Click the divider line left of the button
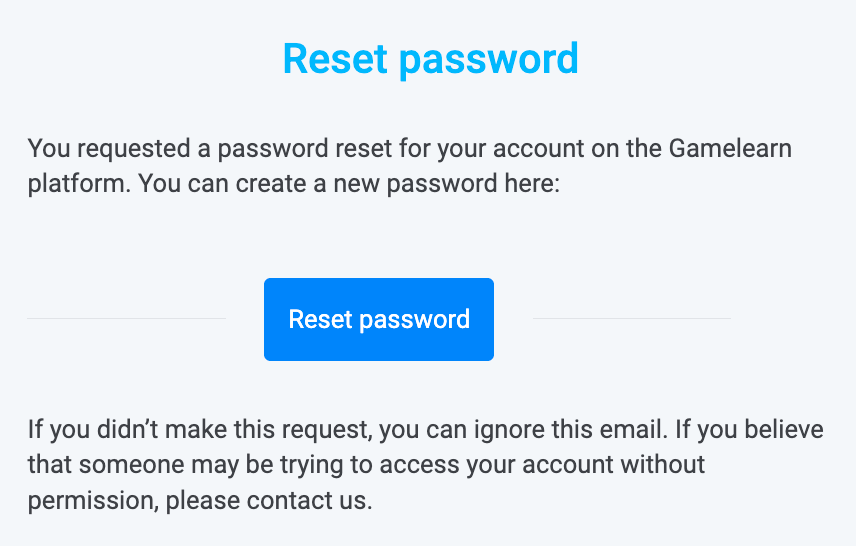The width and height of the screenshot is (856, 546). [127, 318]
